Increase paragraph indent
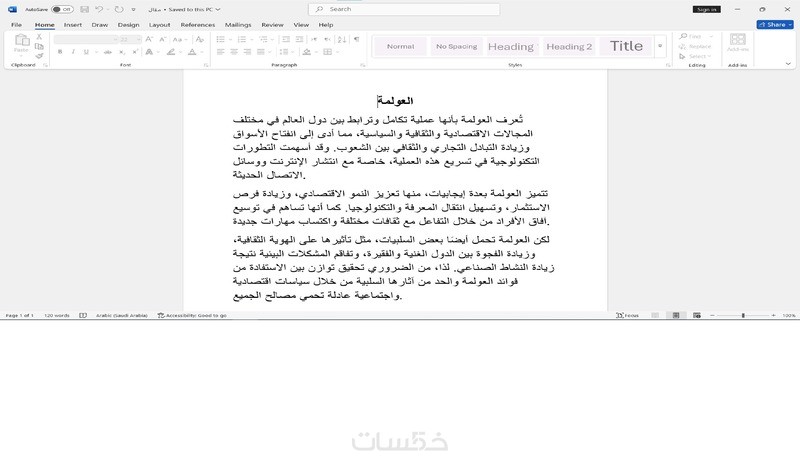This screenshot has height=460, width=800. point(299,39)
